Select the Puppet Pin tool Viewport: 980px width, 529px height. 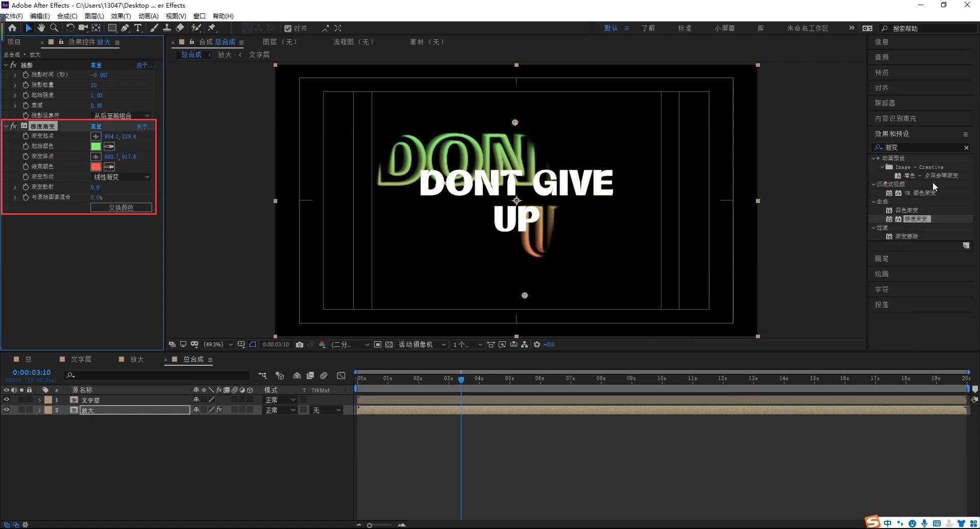212,28
